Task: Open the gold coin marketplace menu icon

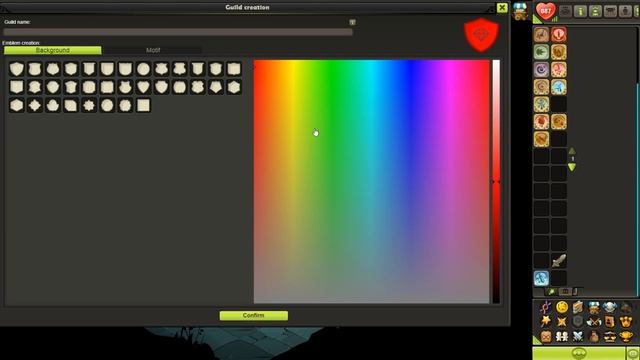Action: tap(562, 307)
